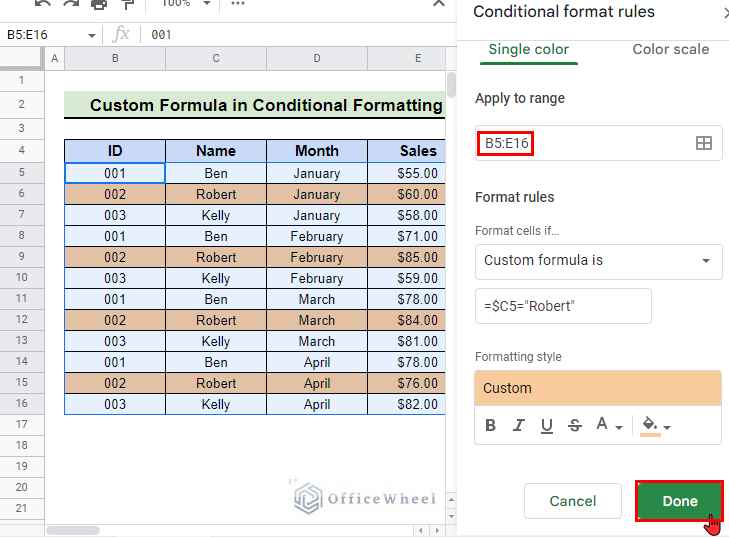
Task: Open the more toolbar options menu
Action: click(x=238, y=4)
